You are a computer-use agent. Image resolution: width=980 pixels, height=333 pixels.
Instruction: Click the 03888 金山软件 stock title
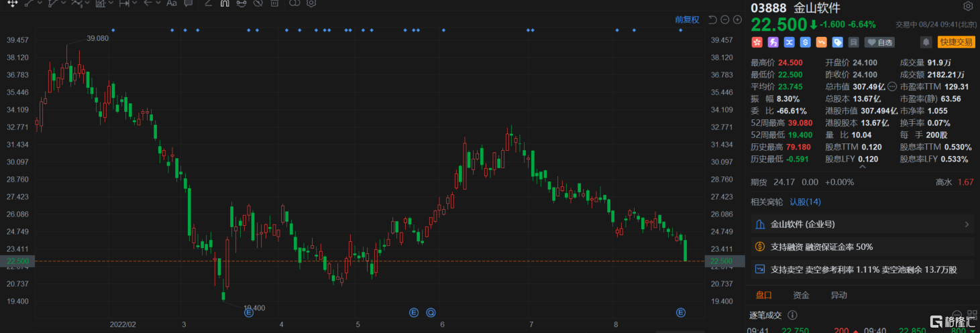point(795,7)
